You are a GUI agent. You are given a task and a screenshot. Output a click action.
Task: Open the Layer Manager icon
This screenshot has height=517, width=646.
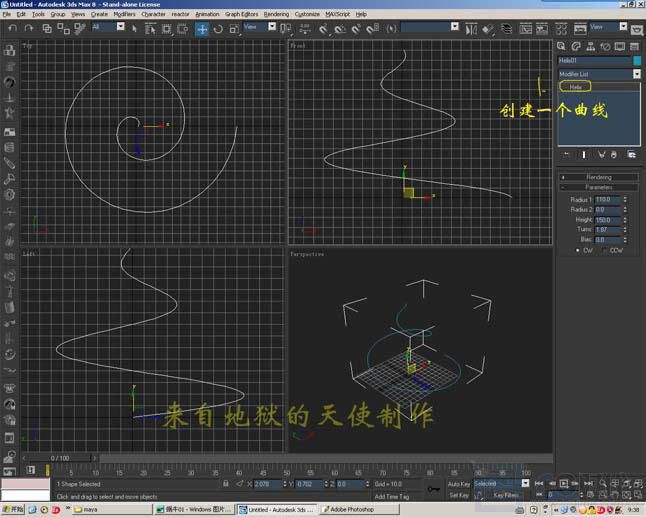point(506,29)
